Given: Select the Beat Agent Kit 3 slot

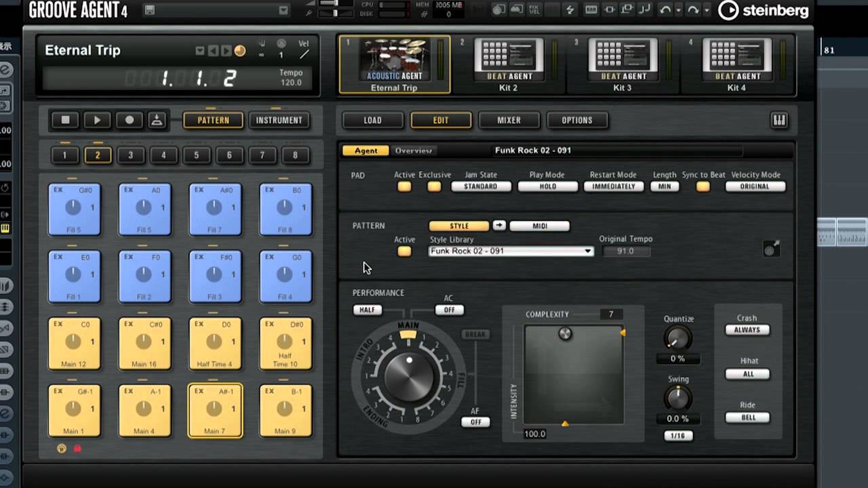Looking at the screenshot, I should coord(622,64).
